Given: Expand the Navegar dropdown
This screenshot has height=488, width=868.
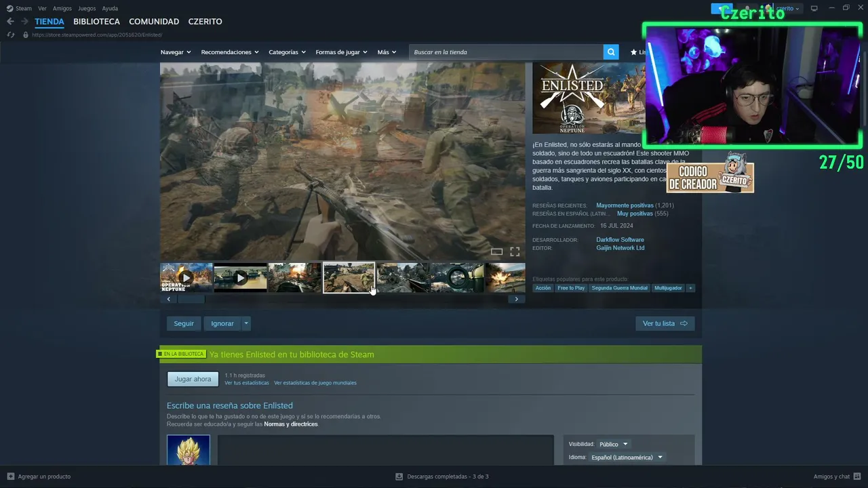Looking at the screenshot, I should click(176, 52).
